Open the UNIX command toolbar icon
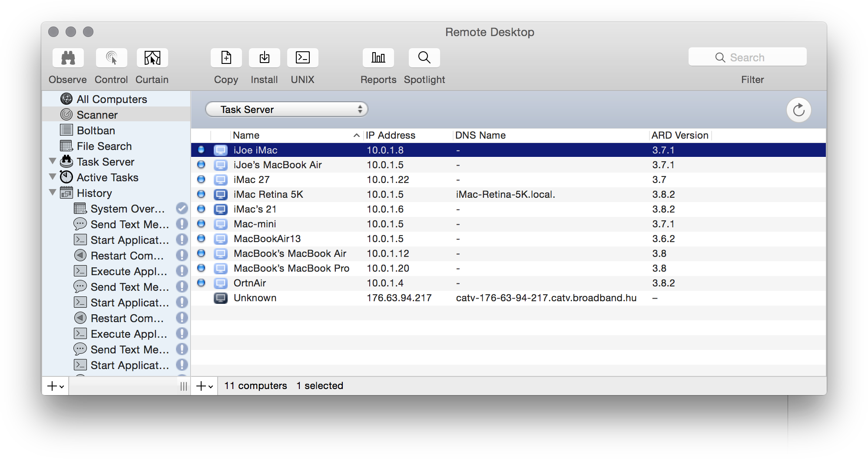The height and width of the screenshot is (459, 868). (302, 58)
